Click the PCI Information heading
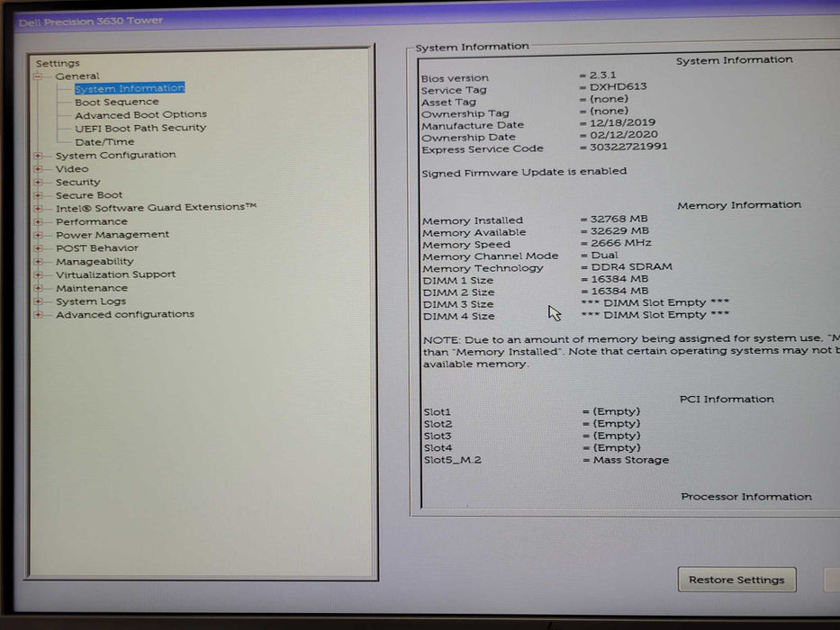The image size is (840, 630). coord(727,399)
